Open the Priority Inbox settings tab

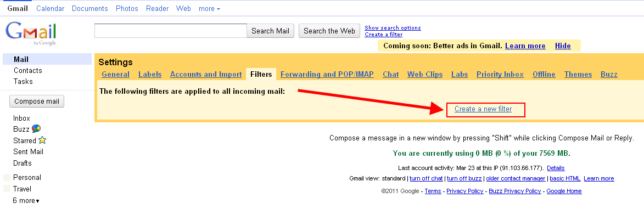pos(500,74)
